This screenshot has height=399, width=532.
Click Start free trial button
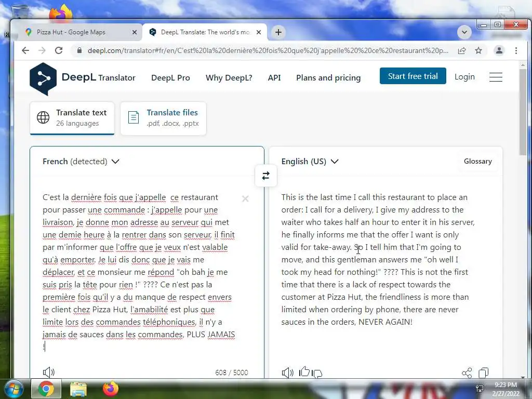pos(413,76)
